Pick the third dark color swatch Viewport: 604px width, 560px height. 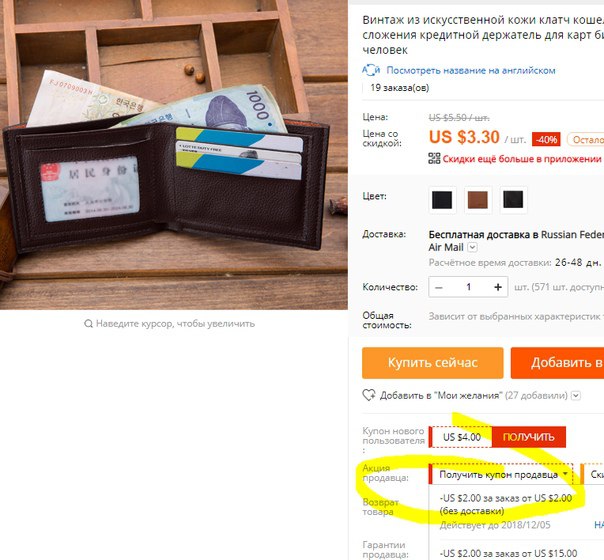point(513,200)
